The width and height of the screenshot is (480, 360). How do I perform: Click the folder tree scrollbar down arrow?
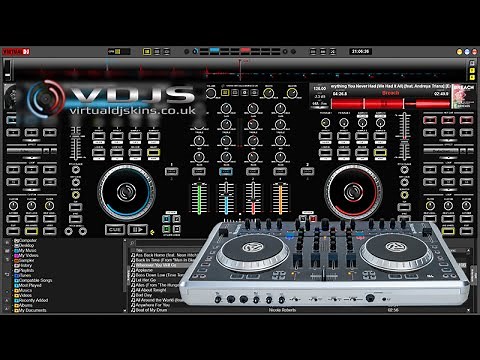[x=125, y=310]
